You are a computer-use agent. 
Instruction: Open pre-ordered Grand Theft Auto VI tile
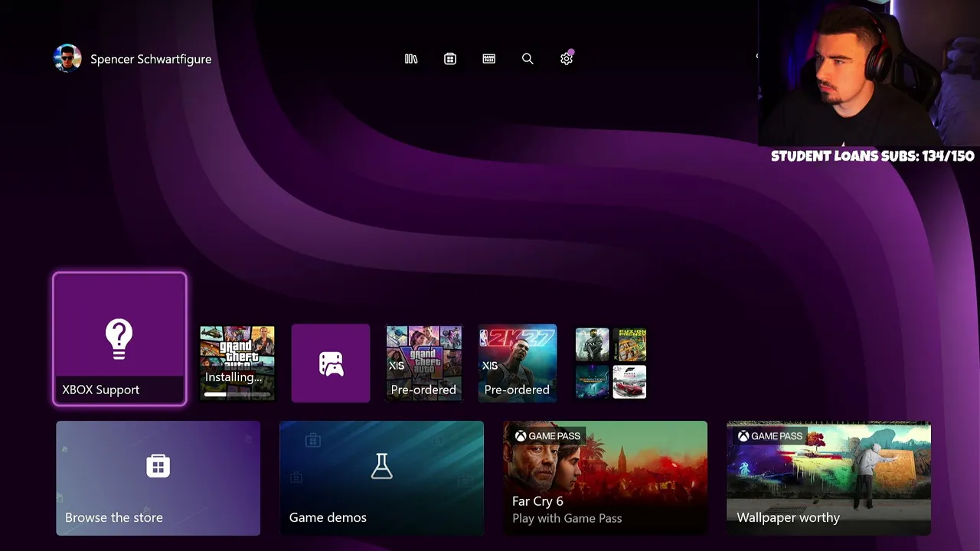click(x=424, y=364)
